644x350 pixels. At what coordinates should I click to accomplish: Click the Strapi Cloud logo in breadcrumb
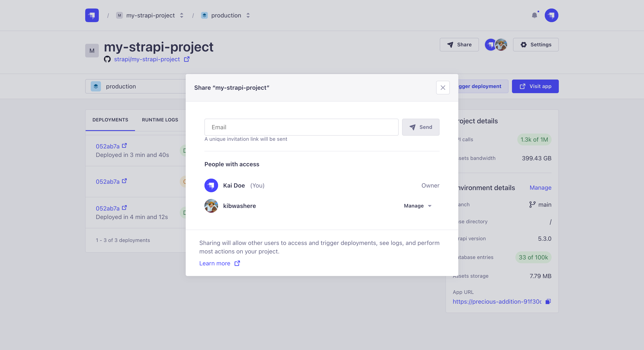click(x=92, y=15)
